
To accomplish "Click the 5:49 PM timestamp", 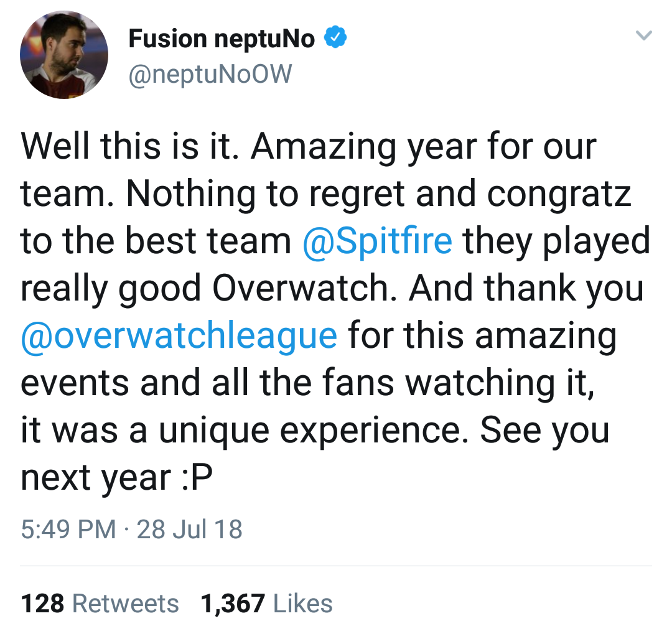I will (x=68, y=530).
